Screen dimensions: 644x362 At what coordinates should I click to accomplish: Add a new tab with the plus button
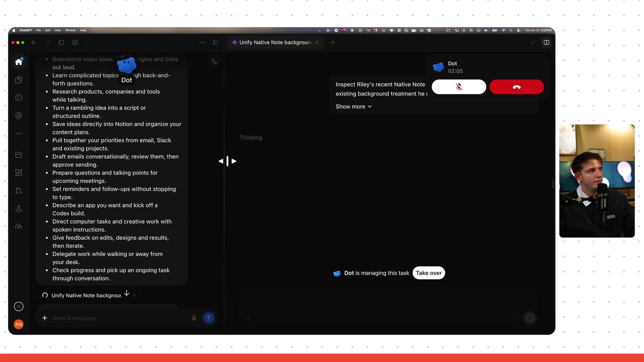333,42
